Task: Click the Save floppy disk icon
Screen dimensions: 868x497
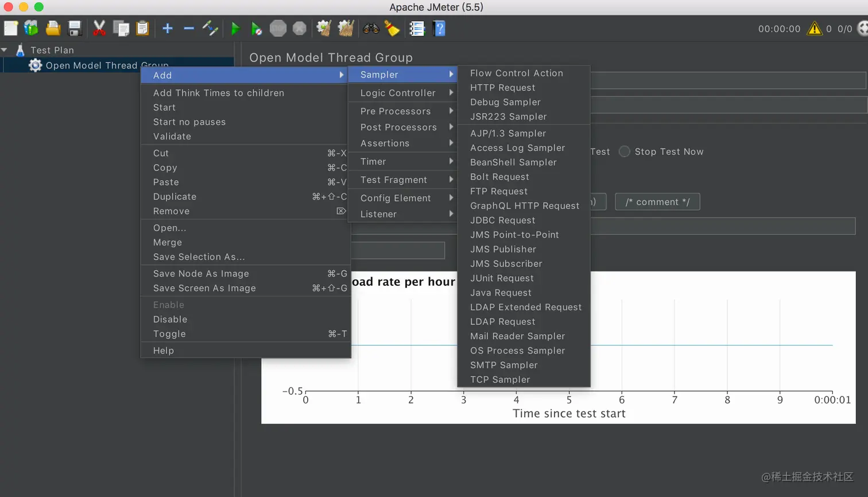Action: pos(75,28)
